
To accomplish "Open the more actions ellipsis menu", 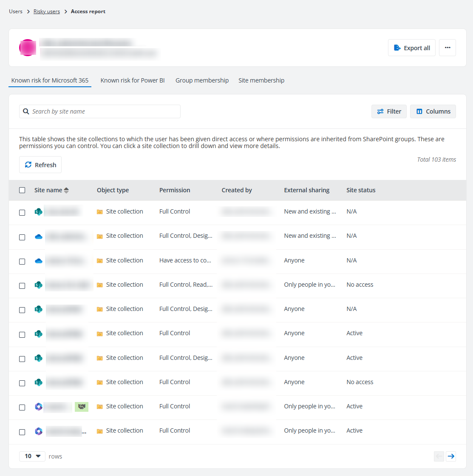I will (447, 48).
